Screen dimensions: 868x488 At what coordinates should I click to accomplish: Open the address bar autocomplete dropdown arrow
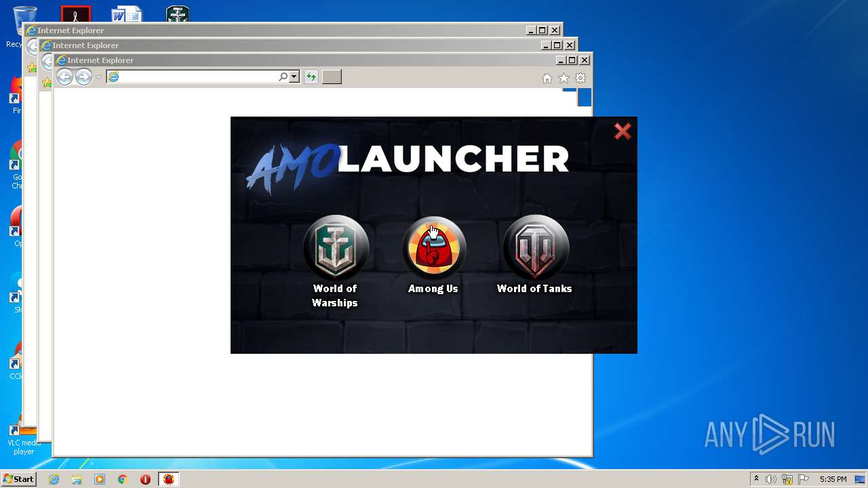click(x=294, y=77)
